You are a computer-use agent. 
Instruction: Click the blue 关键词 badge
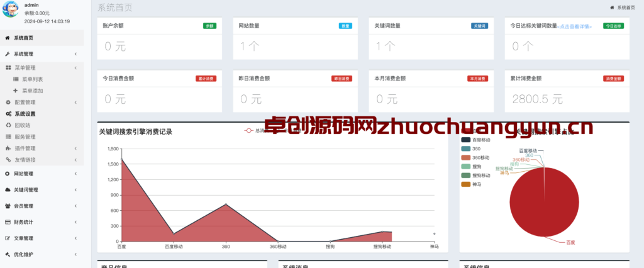point(480,26)
